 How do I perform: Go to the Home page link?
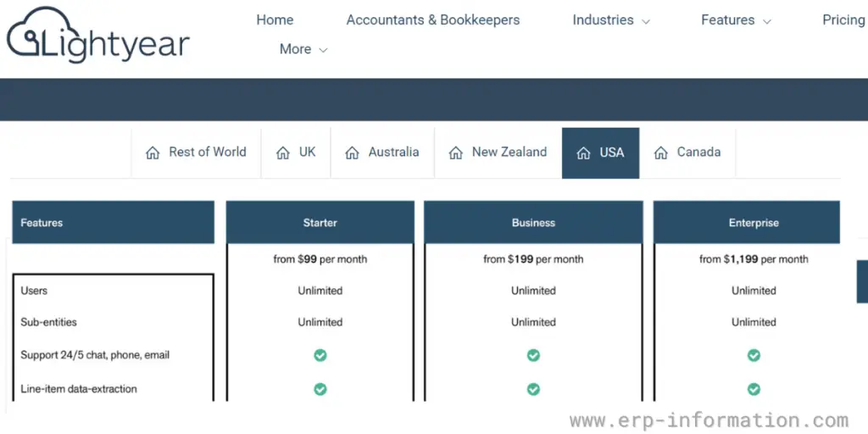point(275,20)
